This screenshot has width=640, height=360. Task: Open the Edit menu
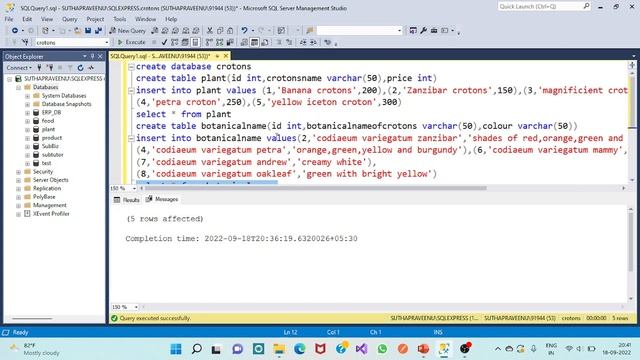pos(27,19)
